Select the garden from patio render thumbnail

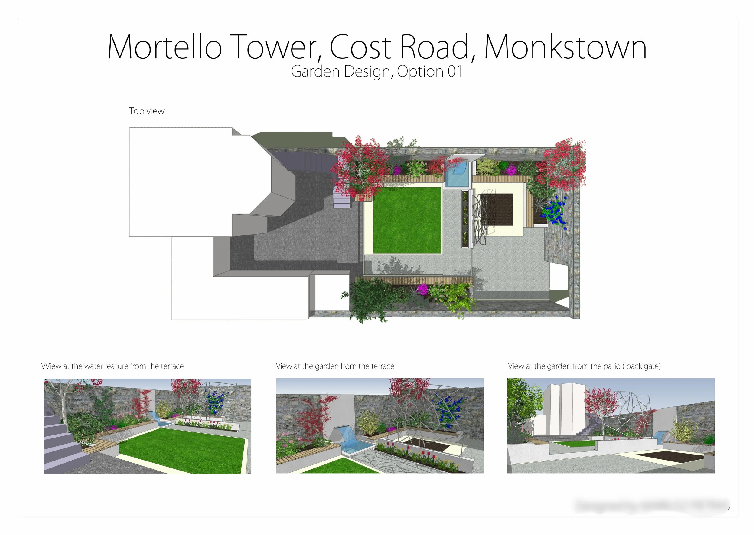pos(611,426)
